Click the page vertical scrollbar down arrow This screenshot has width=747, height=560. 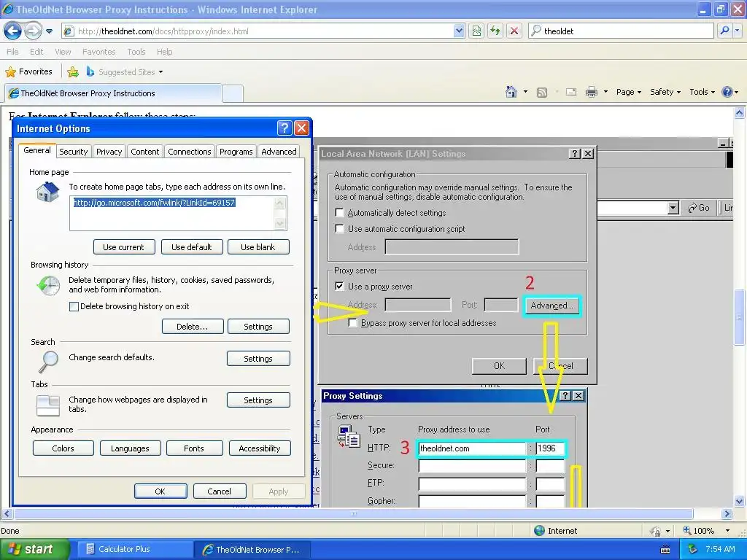[x=739, y=501]
